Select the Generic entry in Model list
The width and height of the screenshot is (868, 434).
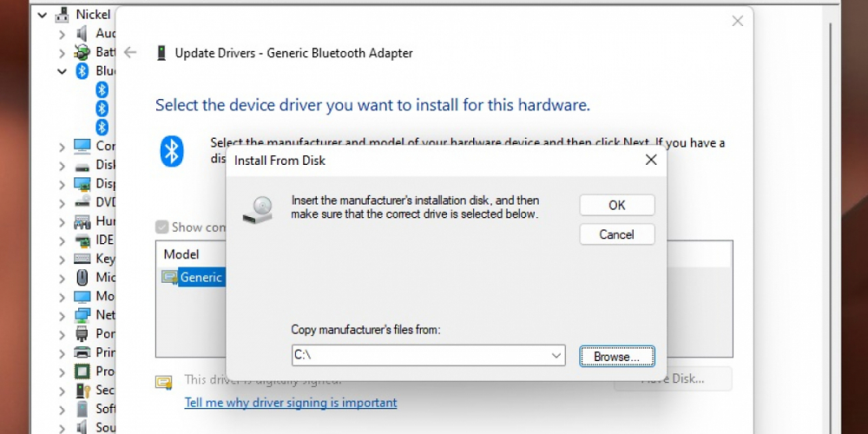coord(201,277)
